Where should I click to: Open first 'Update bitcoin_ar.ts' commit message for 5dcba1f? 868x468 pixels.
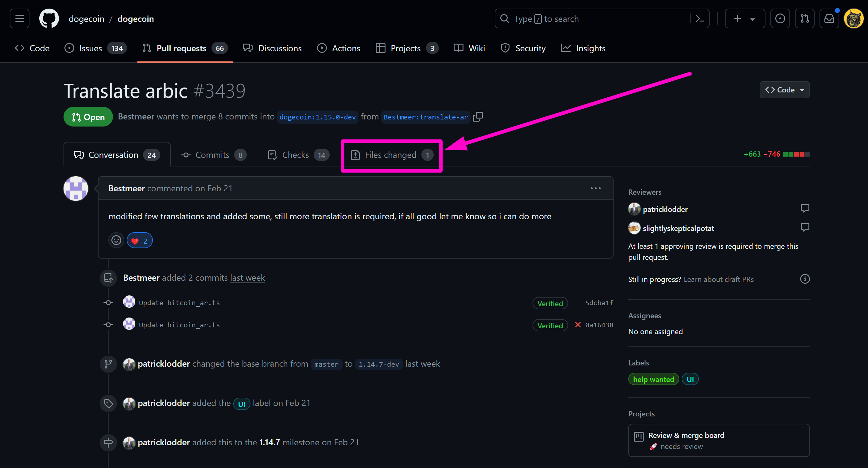click(179, 303)
